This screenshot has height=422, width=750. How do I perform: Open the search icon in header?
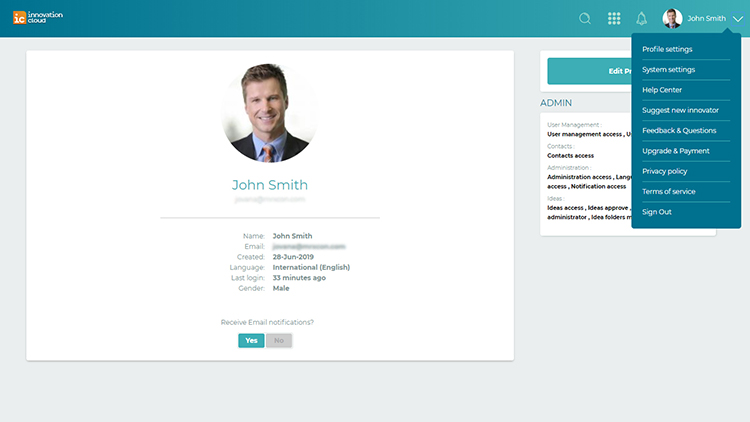point(585,19)
